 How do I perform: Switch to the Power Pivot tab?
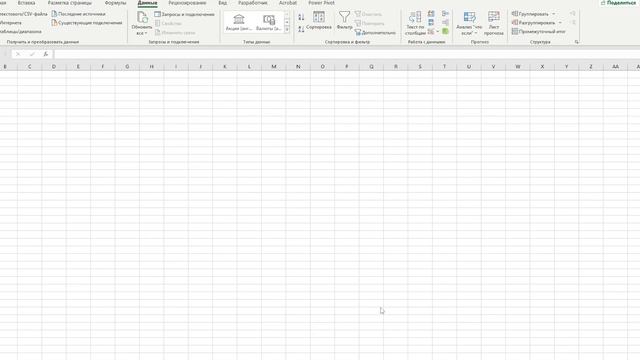tap(321, 3)
